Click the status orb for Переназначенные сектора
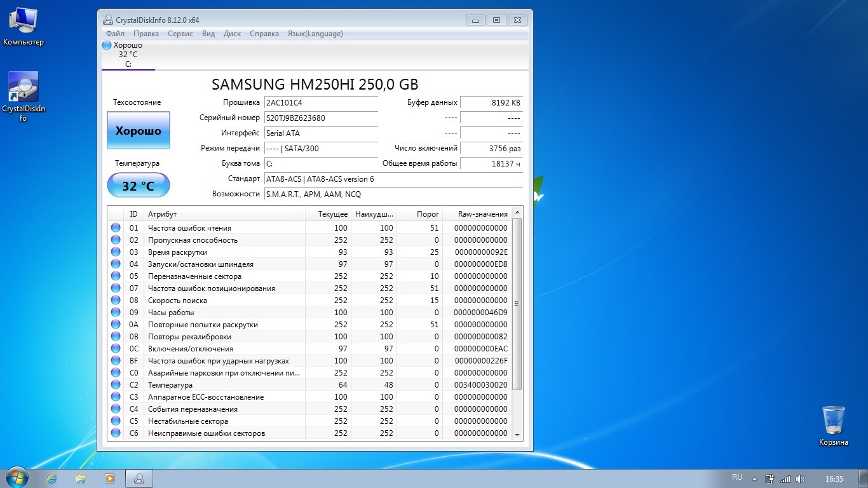 coord(116,276)
